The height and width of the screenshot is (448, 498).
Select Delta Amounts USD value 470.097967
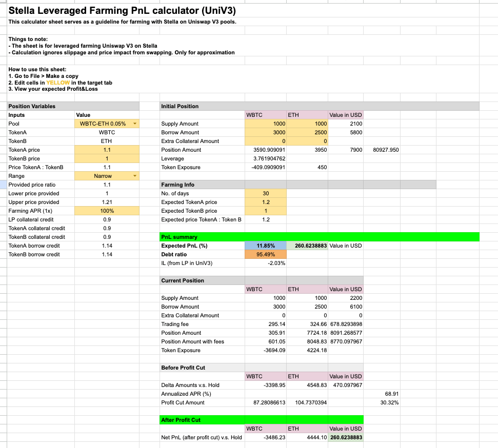pyautogui.click(x=346, y=385)
